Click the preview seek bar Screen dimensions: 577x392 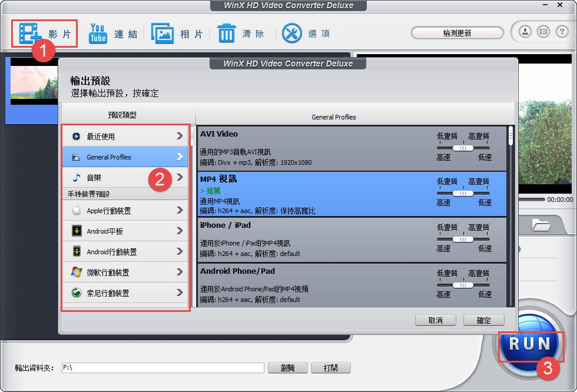532,200
